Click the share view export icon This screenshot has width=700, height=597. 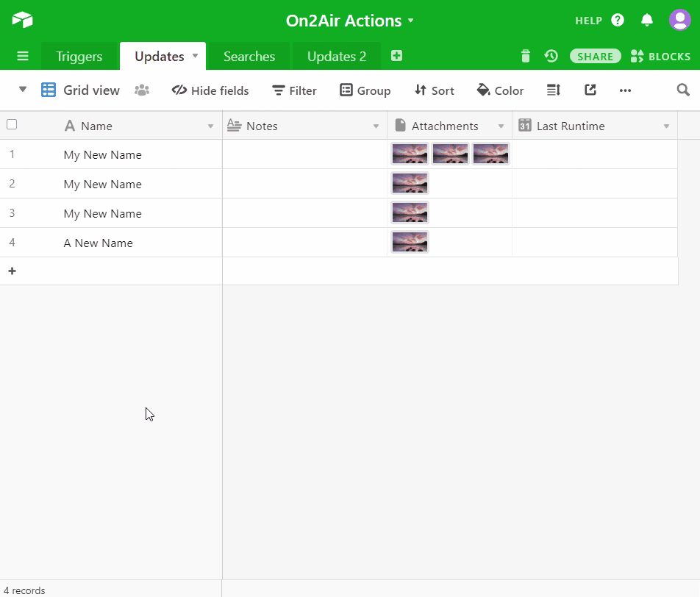[x=590, y=90]
